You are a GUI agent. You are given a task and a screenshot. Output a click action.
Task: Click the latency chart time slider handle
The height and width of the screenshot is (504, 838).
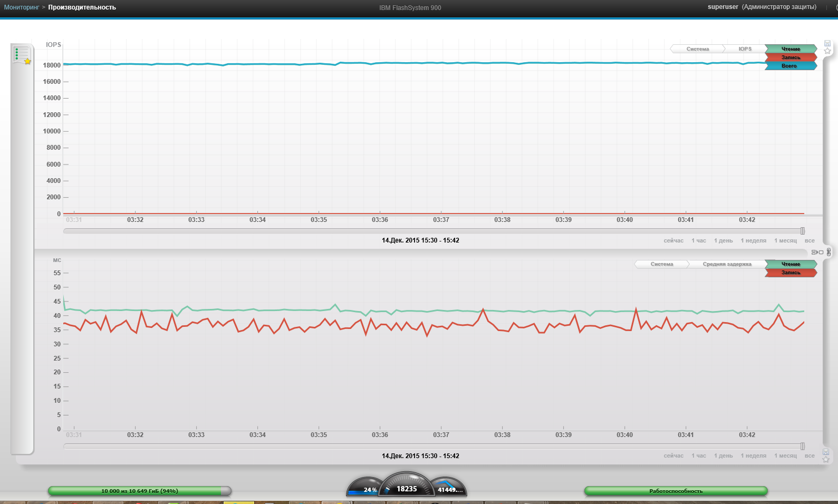tap(803, 446)
